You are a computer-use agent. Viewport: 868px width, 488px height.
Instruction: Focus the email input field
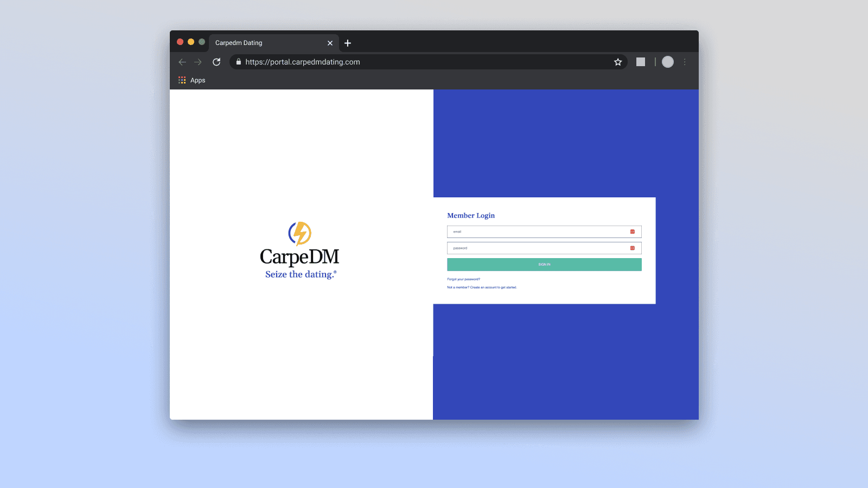pos(544,232)
